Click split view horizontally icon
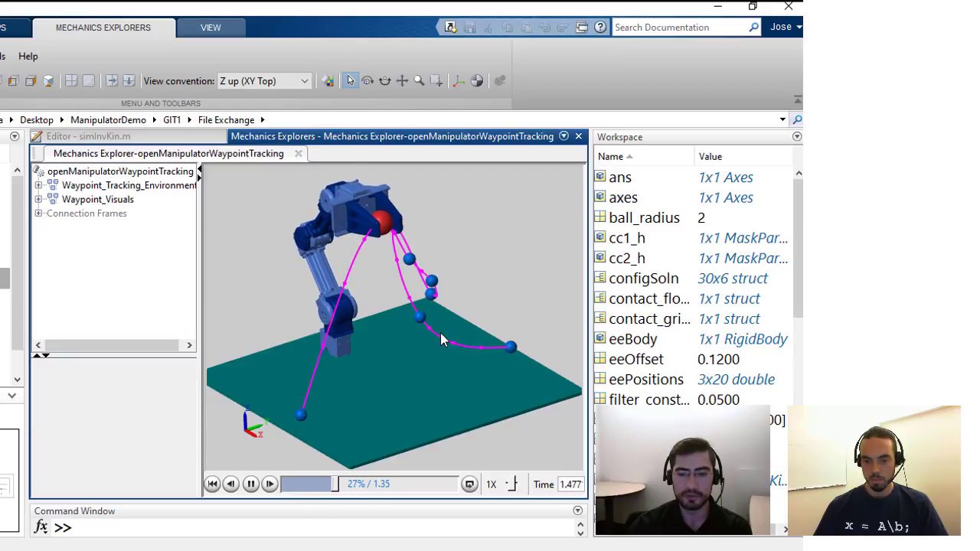The height and width of the screenshot is (551, 980). (129, 80)
